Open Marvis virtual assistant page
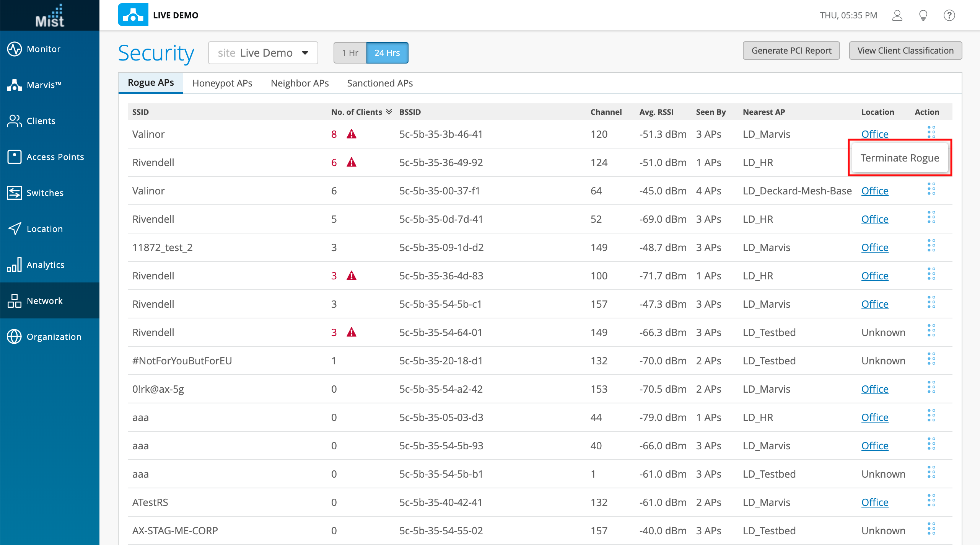Screen dimensions: 980x545 pos(43,85)
